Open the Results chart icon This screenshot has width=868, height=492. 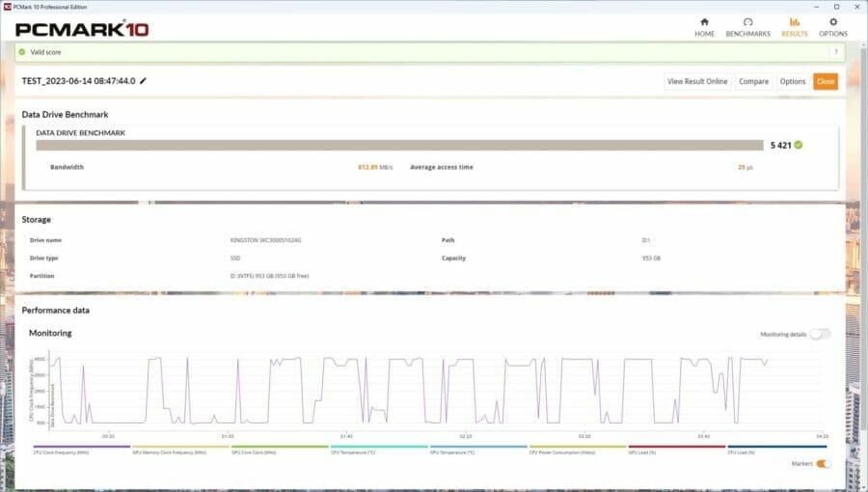point(795,22)
